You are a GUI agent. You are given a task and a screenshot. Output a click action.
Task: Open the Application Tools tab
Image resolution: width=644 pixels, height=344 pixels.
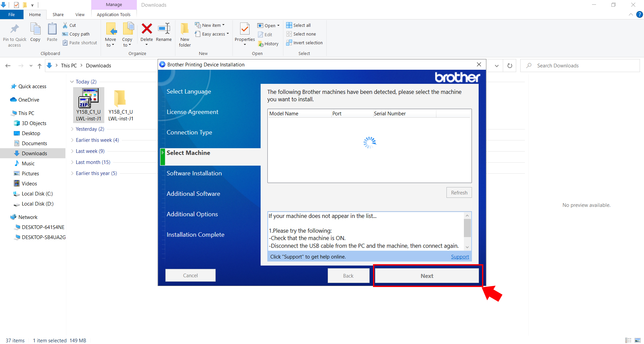coord(114,14)
